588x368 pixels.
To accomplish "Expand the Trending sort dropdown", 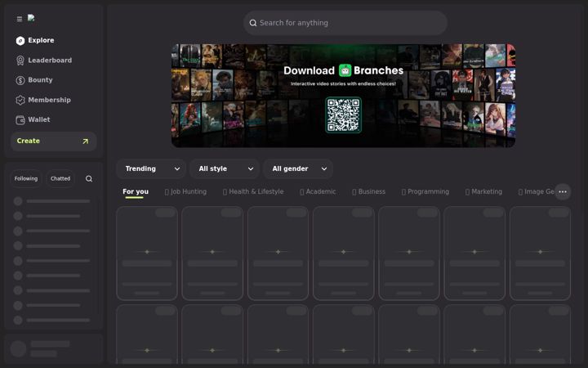I will [151, 169].
